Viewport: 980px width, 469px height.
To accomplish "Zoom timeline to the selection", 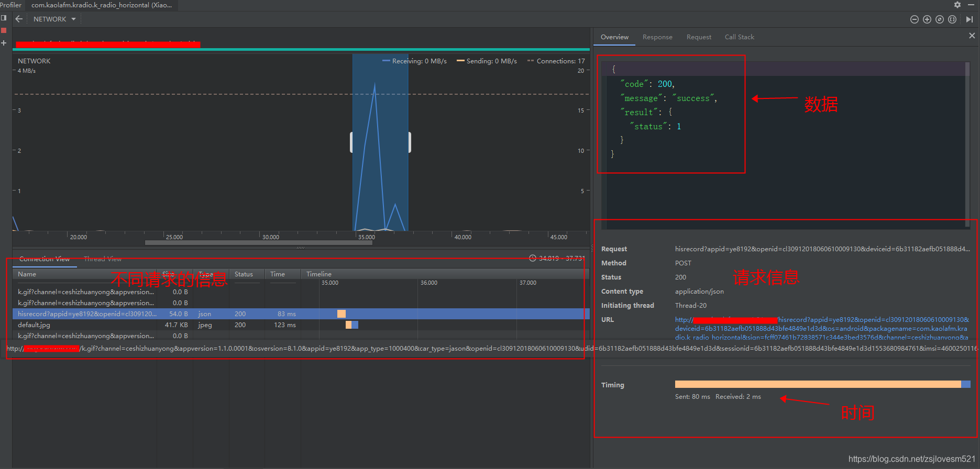I will pos(952,19).
